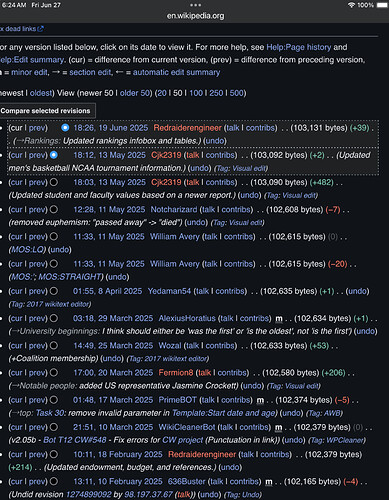
Task: Select the radio button for 12:28, 11 May revision
Action: point(54,210)
